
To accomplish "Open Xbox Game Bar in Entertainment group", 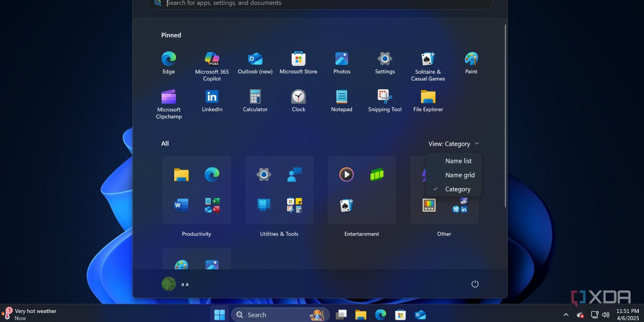I will (377, 175).
